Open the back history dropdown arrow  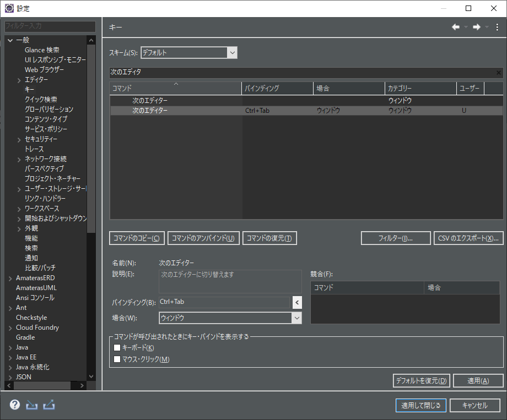click(466, 27)
